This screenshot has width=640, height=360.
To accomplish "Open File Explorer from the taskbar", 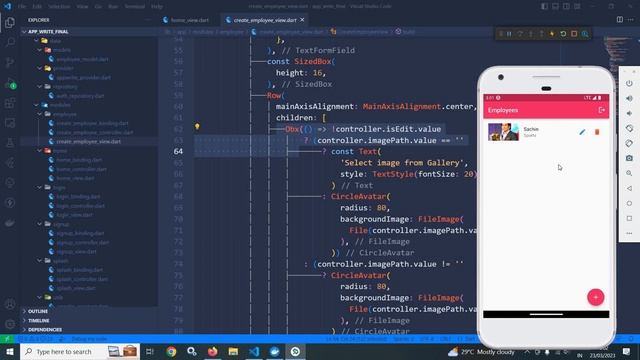I will (233, 351).
